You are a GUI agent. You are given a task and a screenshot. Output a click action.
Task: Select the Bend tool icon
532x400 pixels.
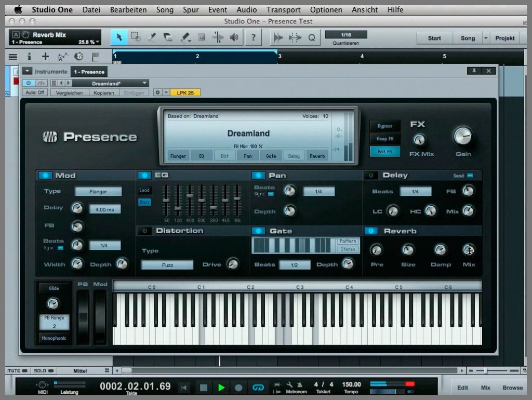pyautogui.click(x=218, y=37)
